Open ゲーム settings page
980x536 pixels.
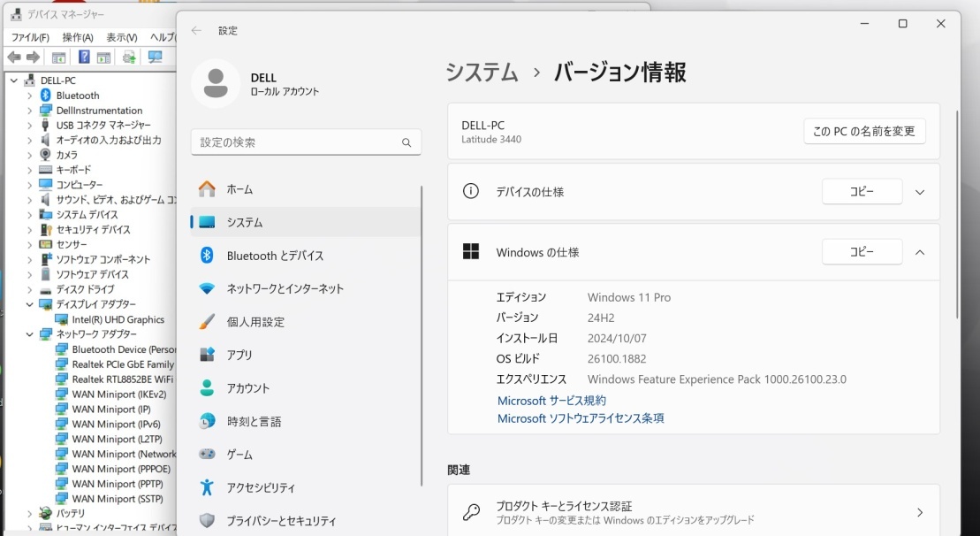pyautogui.click(x=306, y=455)
